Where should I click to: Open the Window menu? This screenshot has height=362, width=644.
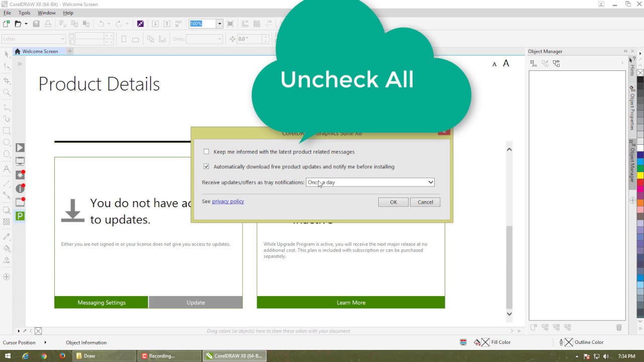pos(47,13)
